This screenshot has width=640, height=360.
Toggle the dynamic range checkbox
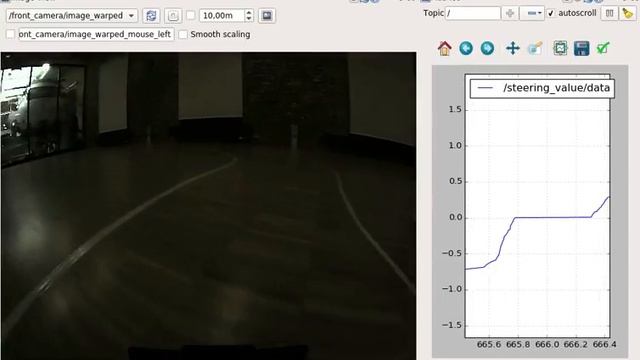(191, 16)
